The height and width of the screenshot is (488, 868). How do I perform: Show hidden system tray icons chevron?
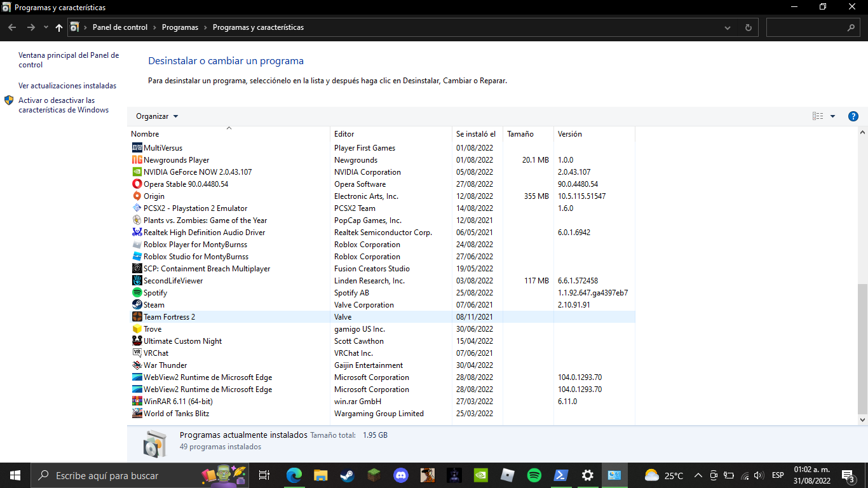(698, 475)
